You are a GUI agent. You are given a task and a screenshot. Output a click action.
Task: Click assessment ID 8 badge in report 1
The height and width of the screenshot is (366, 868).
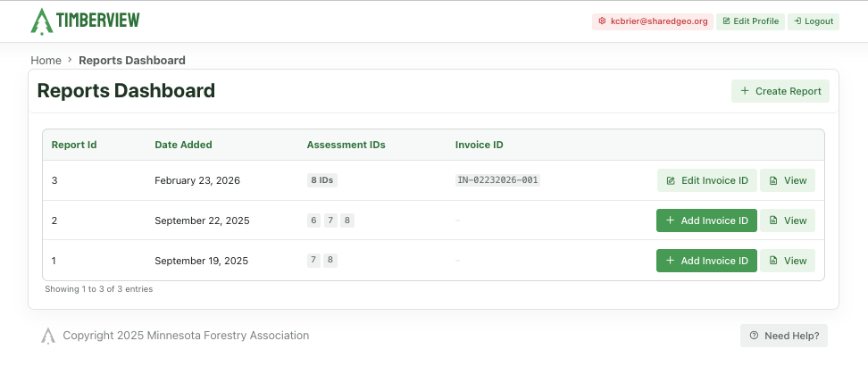[x=330, y=261]
